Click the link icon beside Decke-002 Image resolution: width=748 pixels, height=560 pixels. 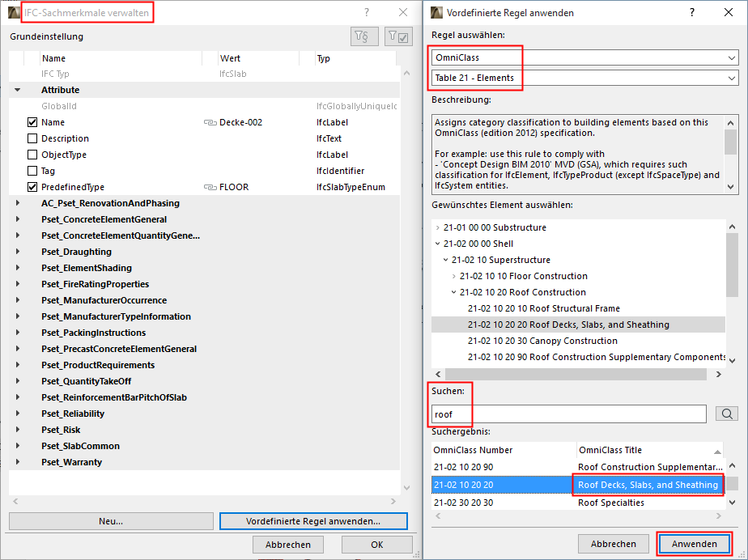click(210, 122)
